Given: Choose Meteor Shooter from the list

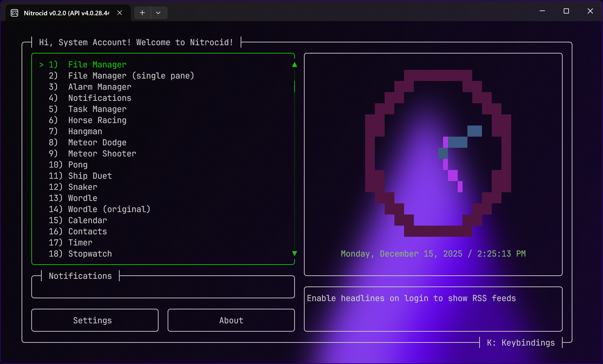Looking at the screenshot, I should [102, 154].
